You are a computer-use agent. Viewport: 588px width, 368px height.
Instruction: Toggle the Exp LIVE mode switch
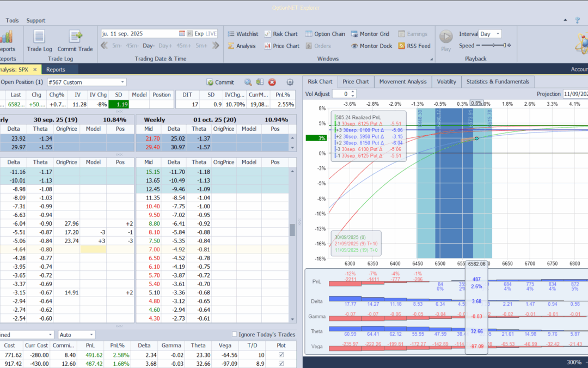click(x=206, y=33)
